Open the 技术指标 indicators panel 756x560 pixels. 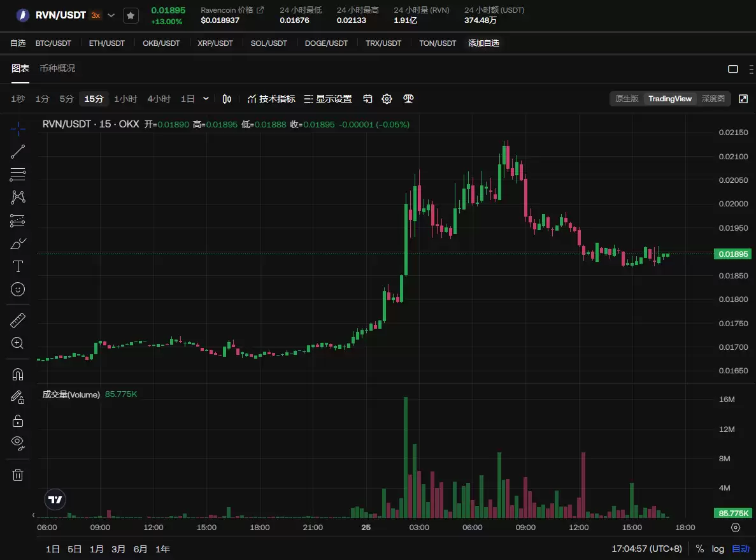pyautogui.click(x=271, y=99)
